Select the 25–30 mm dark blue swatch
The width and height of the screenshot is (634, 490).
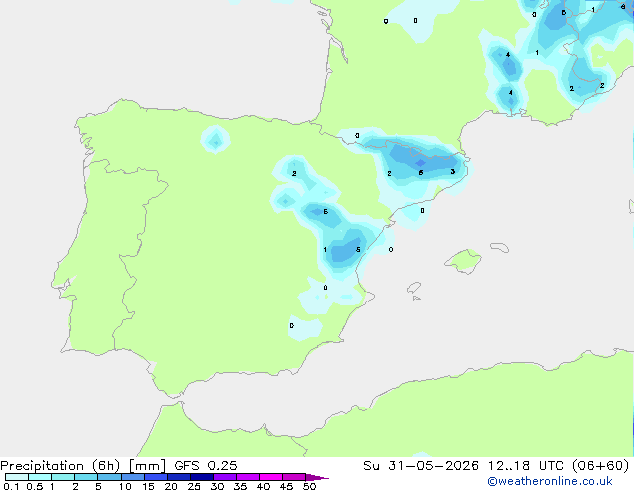point(201,477)
